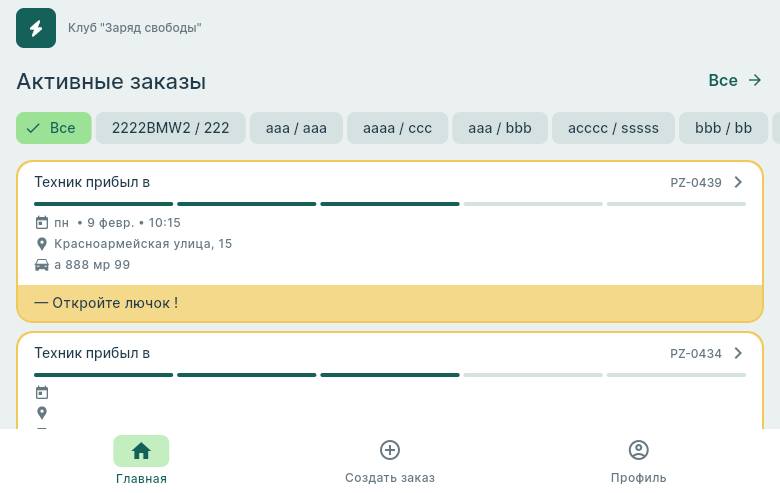Open the Профиль person icon
Viewport: 780px width, 493px height.
(x=638, y=450)
